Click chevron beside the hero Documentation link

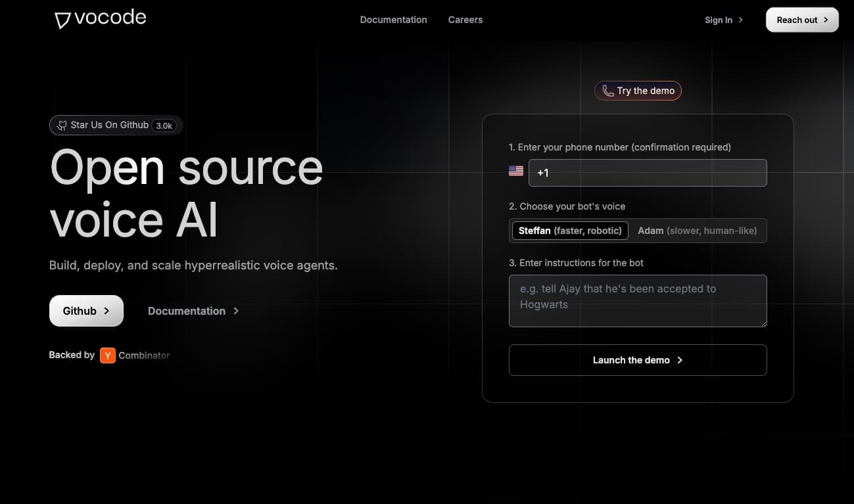pyautogui.click(x=236, y=311)
